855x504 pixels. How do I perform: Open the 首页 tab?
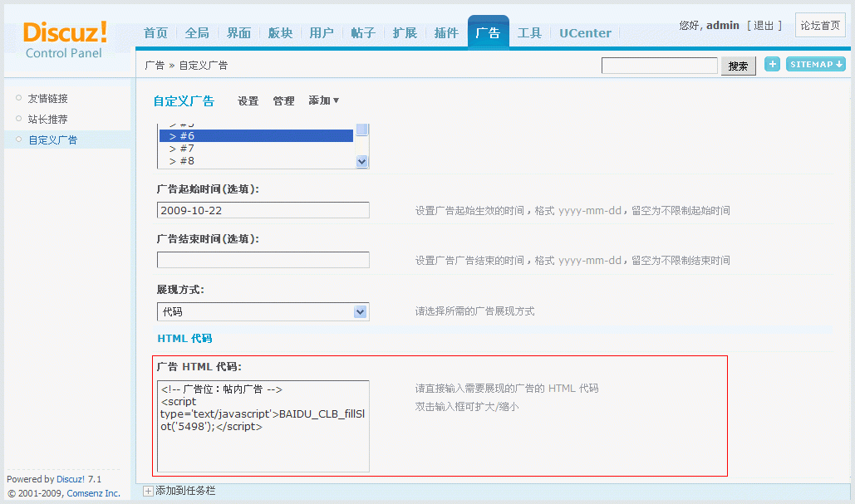[x=156, y=33]
